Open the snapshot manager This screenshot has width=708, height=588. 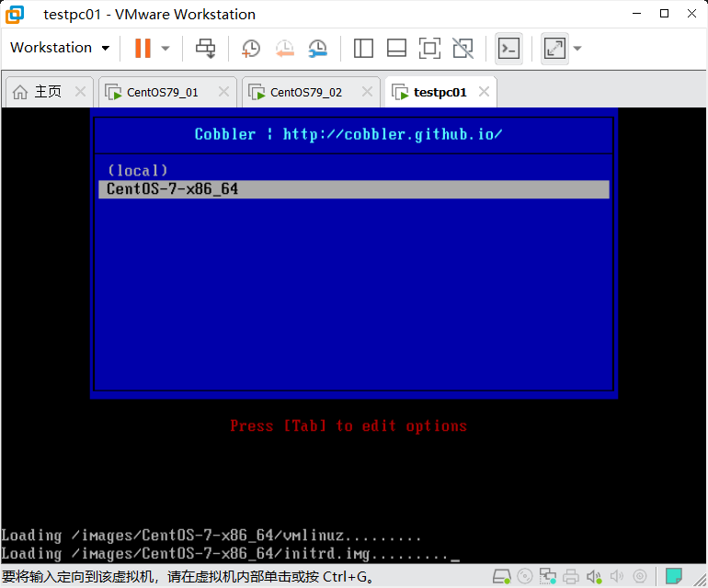pos(318,48)
